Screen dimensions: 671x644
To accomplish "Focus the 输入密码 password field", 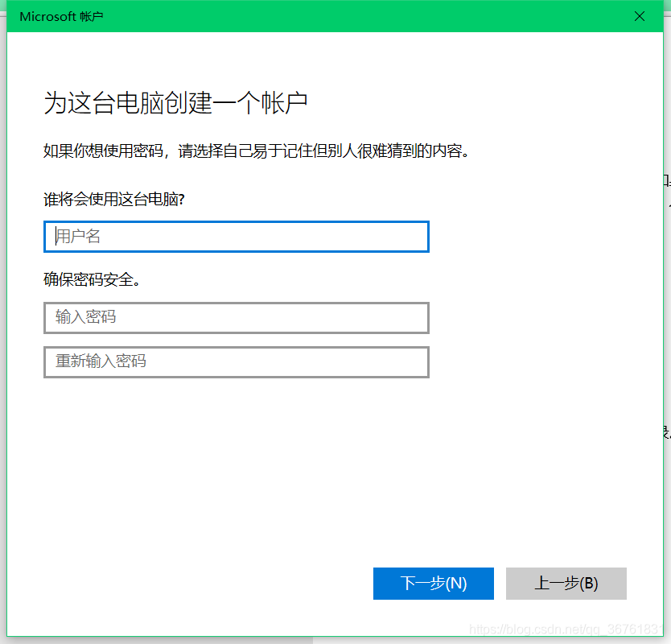I will coord(237,318).
